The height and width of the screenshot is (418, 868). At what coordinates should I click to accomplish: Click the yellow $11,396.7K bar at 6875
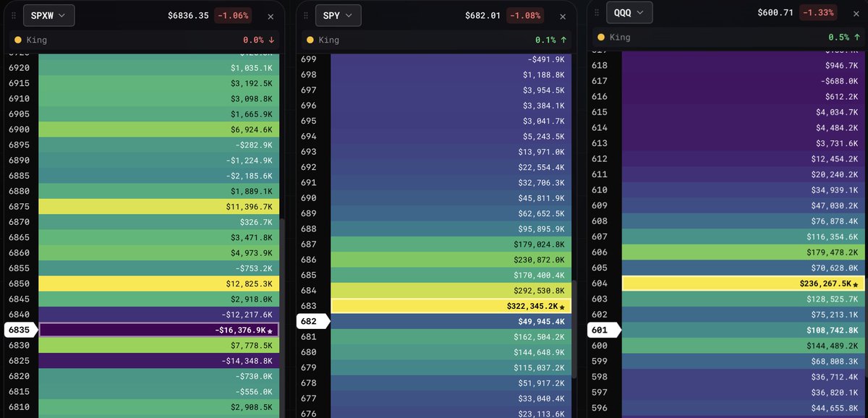coord(159,207)
